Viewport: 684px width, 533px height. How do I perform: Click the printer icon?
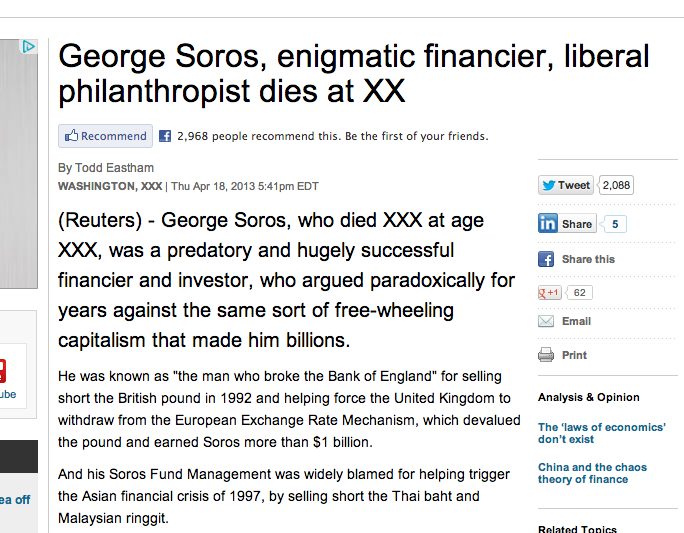coord(546,355)
